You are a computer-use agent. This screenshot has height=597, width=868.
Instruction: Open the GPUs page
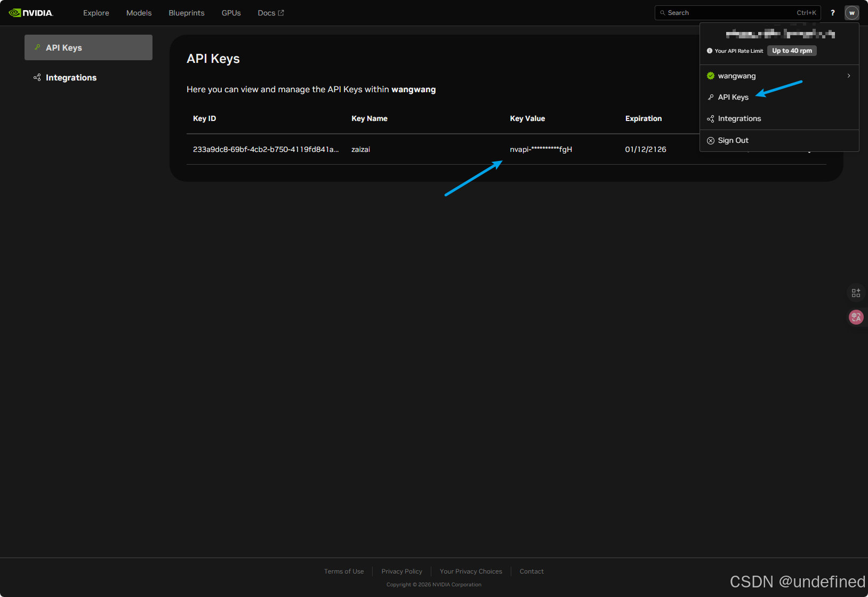231,13
